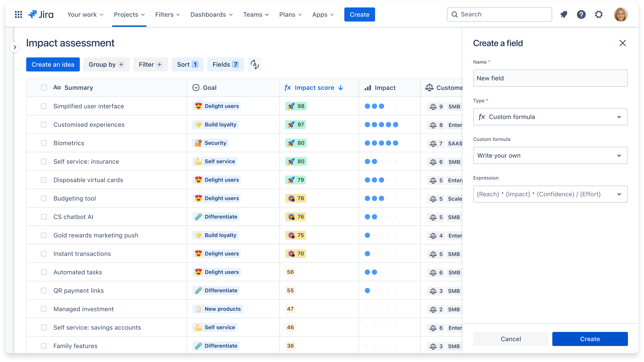644x362 pixels.
Task: Click the Customer segment scale icon
Action: pos(429,87)
